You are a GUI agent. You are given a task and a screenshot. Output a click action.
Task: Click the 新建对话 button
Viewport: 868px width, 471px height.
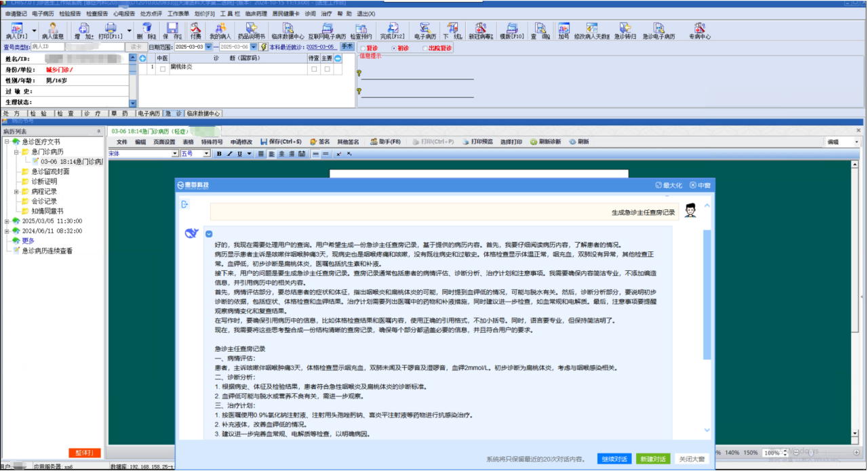tap(653, 459)
